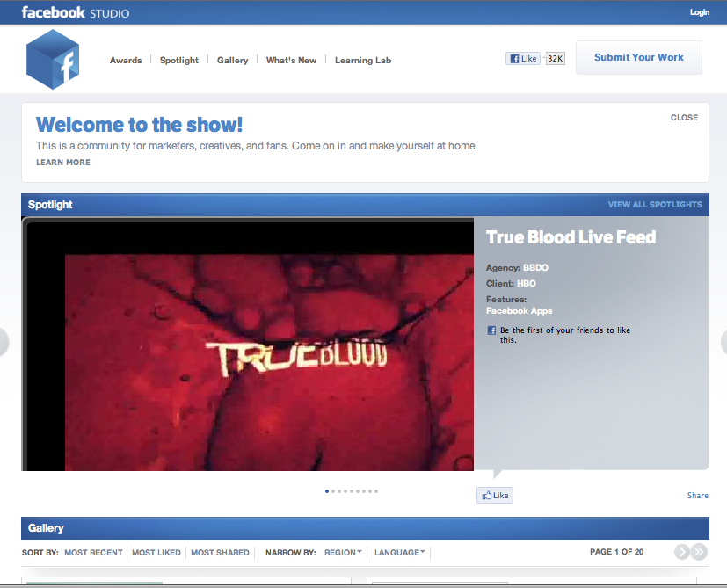This screenshot has height=588, width=727.
Task: Jump to last gallery page double-arrow
Action: pos(699,552)
